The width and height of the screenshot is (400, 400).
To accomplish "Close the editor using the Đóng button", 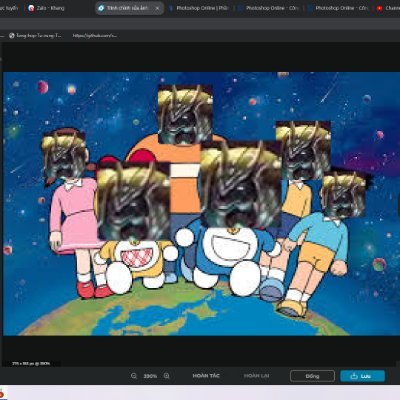I will [312, 376].
